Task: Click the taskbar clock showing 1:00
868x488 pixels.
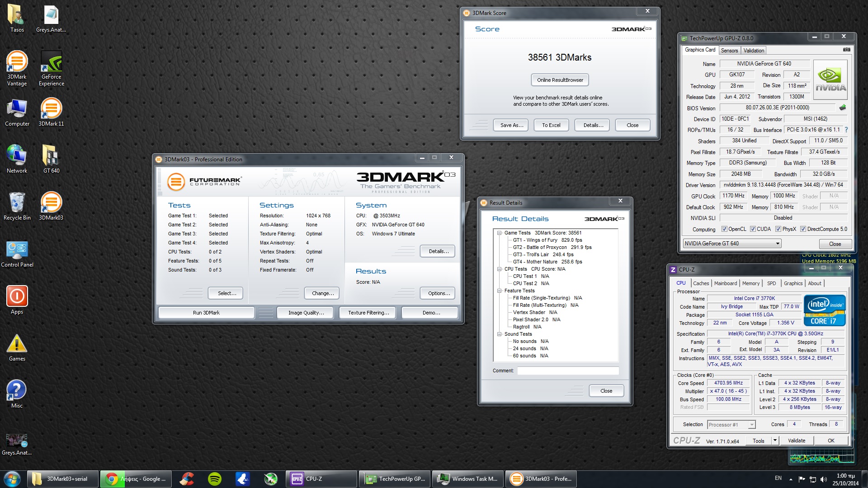Action: click(x=845, y=479)
